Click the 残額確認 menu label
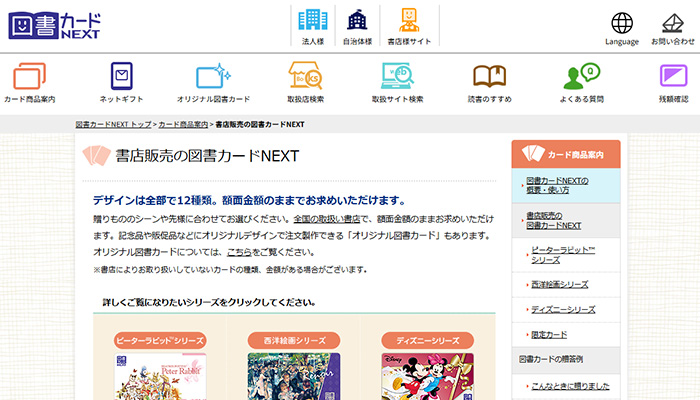Image resolution: width=700 pixels, height=400 pixels. pos(673,99)
